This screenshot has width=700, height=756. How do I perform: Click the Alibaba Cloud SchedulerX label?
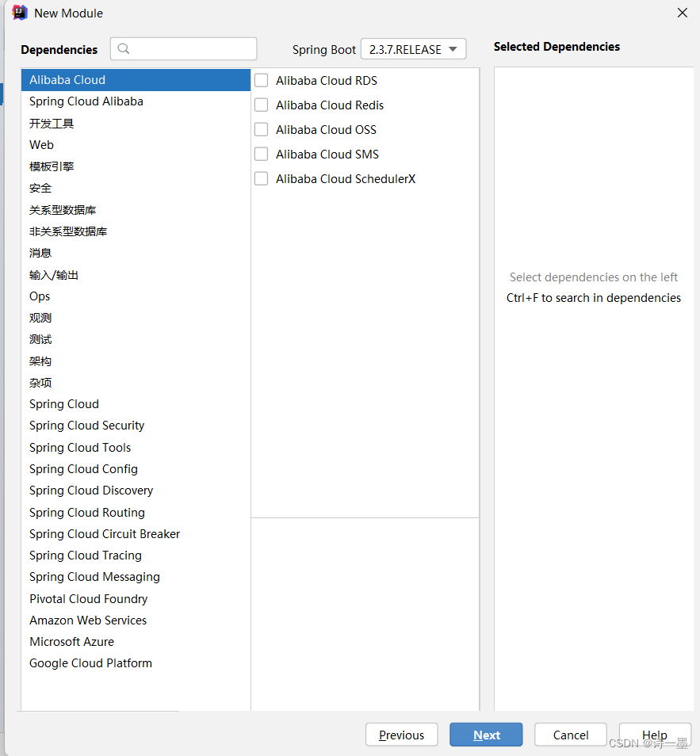(x=346, y=179)
